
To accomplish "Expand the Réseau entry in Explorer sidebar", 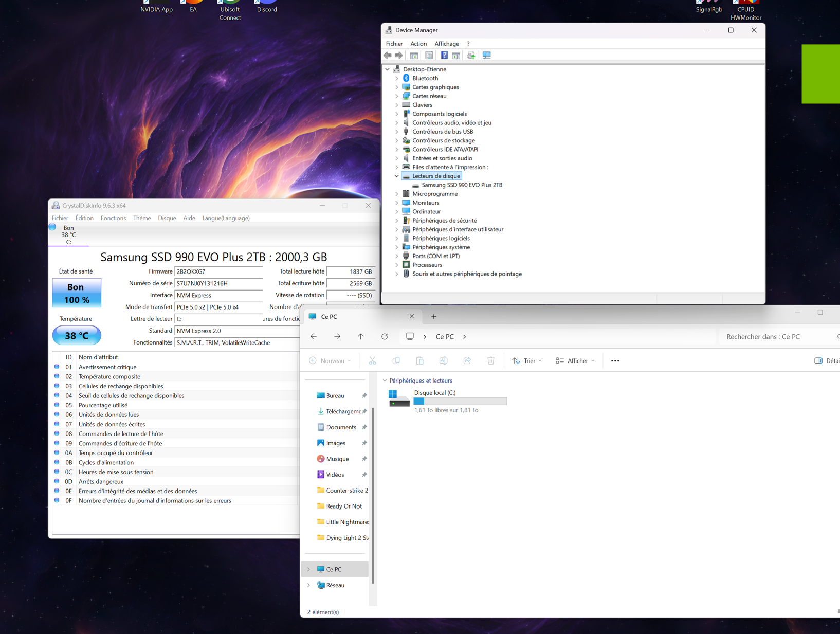I will (309, 585).
